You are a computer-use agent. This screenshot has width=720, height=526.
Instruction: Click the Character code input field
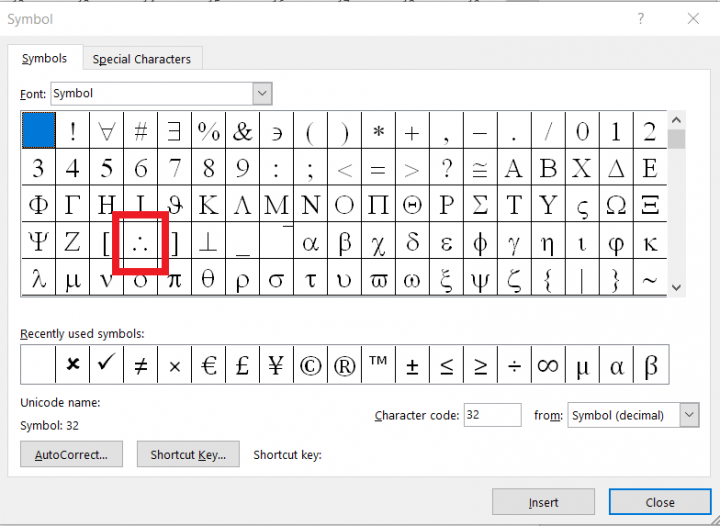(492, 415)
